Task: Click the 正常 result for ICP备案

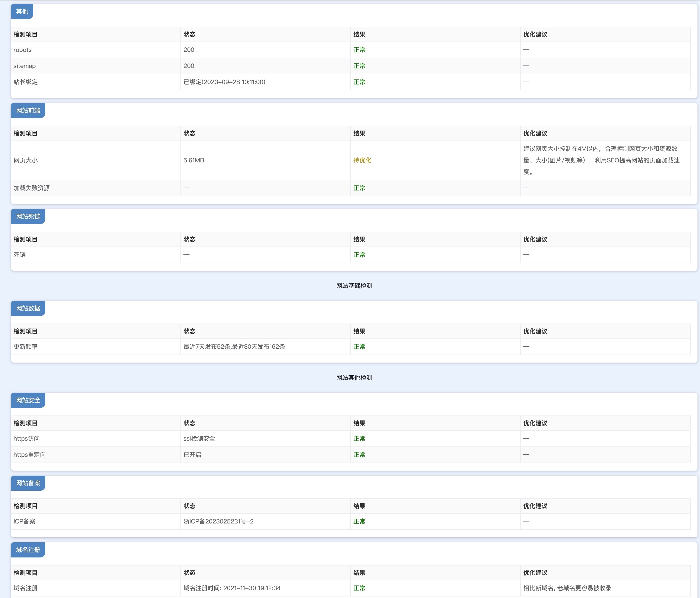Action: point(360,521)
